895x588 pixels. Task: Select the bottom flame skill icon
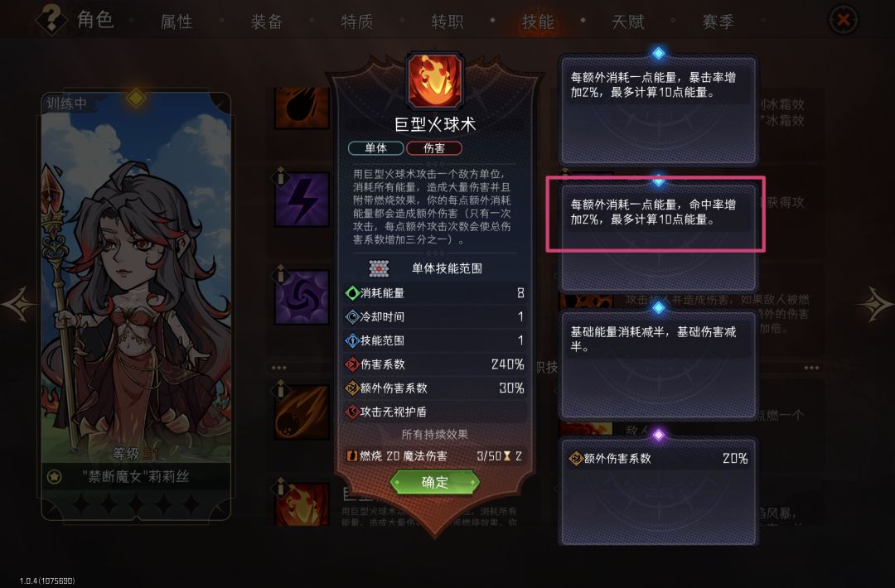coord(302,504)
